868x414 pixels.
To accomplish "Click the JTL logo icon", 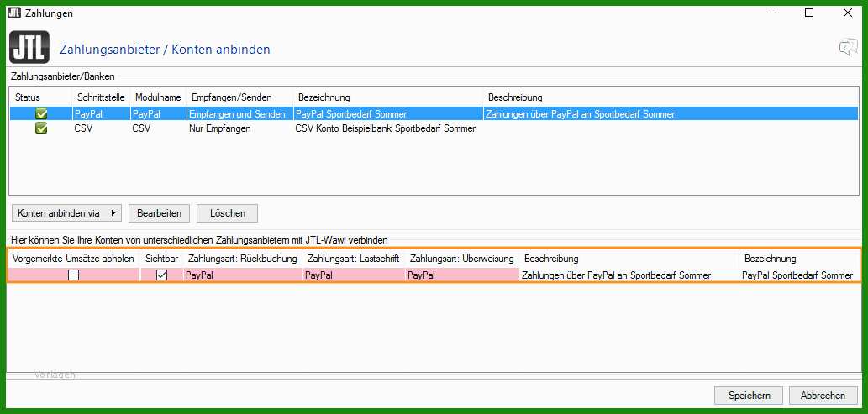I will tap(29, 47).
